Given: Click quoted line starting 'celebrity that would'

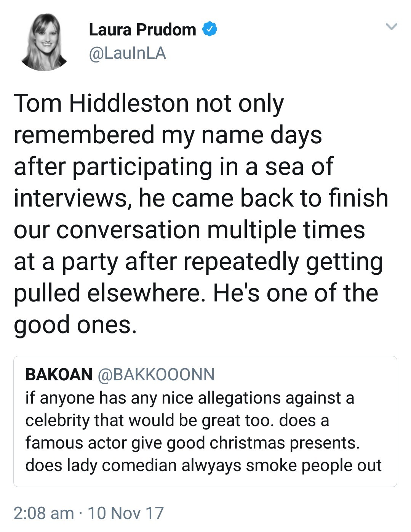Looking at the screenshot, I should (x=177, y=421).
